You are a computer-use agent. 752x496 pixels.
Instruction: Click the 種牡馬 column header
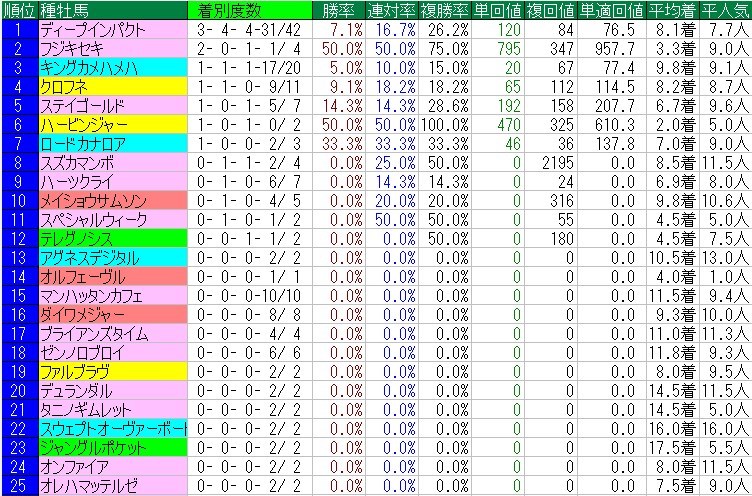112,11
